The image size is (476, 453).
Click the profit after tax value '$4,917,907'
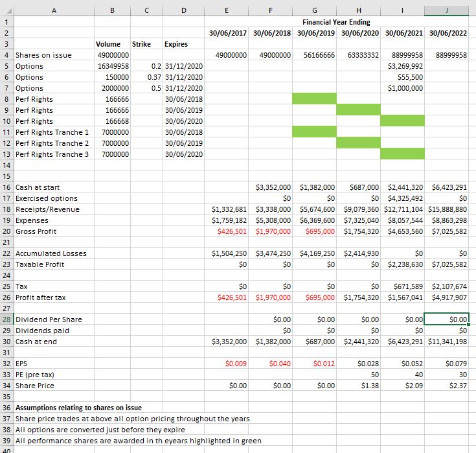447,297
